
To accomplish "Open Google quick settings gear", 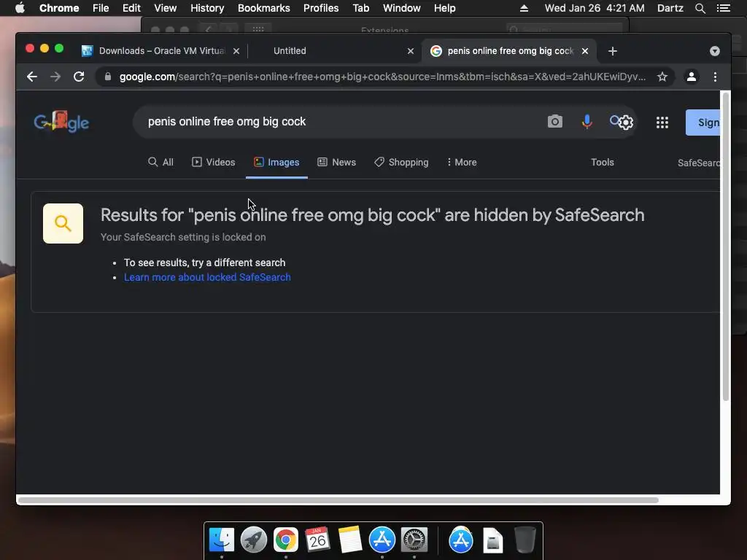I will tap(626, 122).
